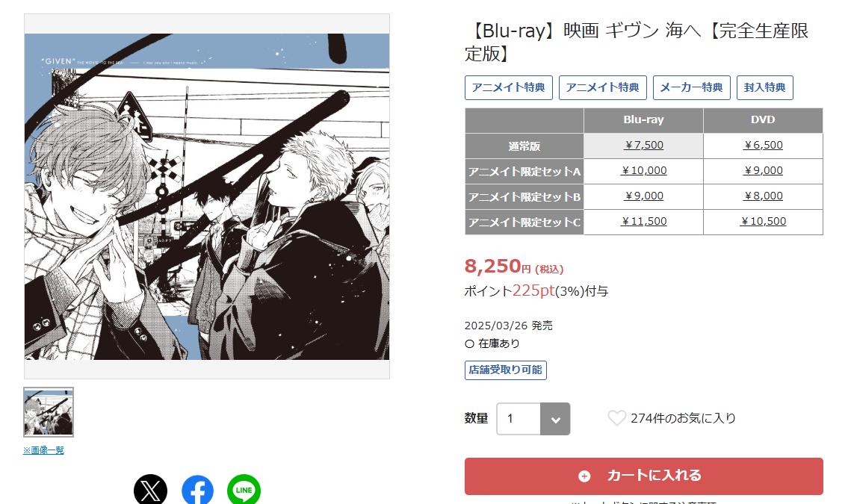This screenshot has width=851, height=504.
Task: Click the plus icon on cart button
Action: pos(584,476)
